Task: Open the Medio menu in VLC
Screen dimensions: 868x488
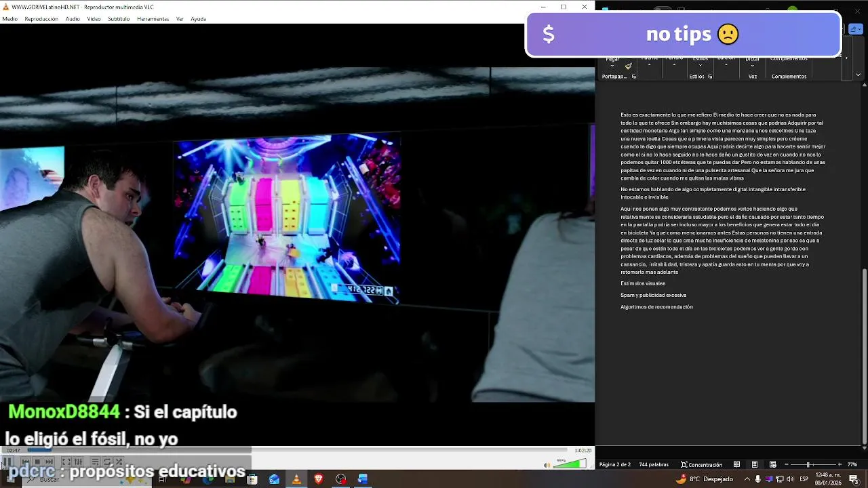Action: coord(10,19)
